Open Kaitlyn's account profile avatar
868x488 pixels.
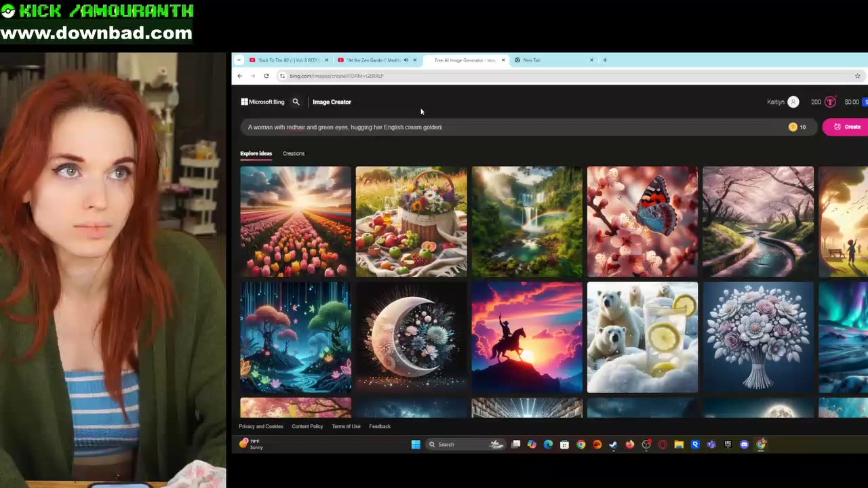pos(793,102)
